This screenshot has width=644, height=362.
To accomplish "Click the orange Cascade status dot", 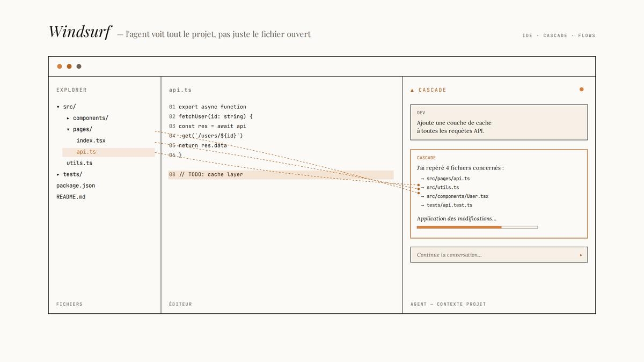I will [x=581, y=90].
